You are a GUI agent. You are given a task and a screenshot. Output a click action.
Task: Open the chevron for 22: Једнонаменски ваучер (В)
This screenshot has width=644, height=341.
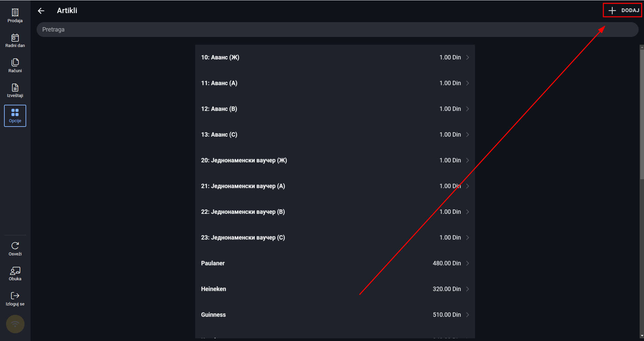467,212
